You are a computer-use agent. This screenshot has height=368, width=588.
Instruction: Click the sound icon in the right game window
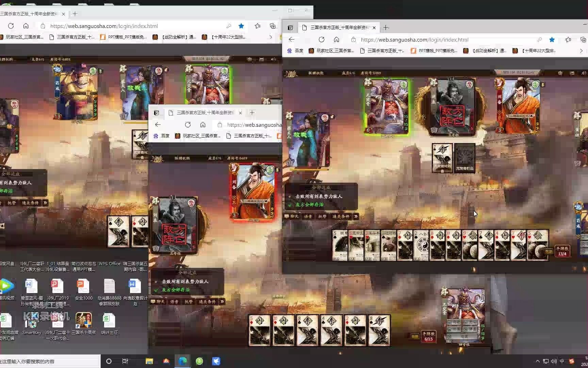click(x=584, y=73)
